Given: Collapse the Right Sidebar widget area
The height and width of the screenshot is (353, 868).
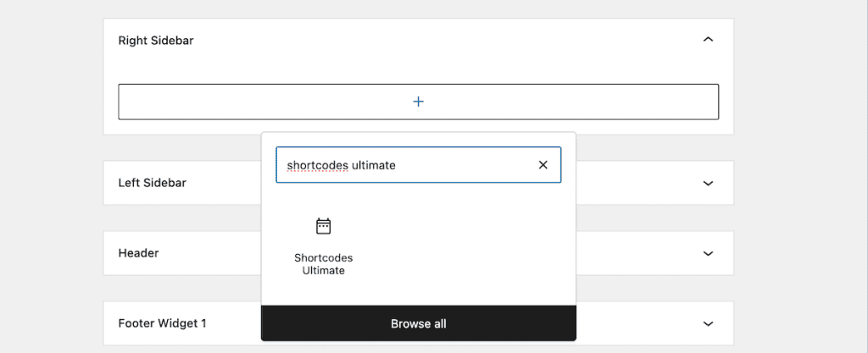Looking at the screenshot, I should click(x=708, y=40).
